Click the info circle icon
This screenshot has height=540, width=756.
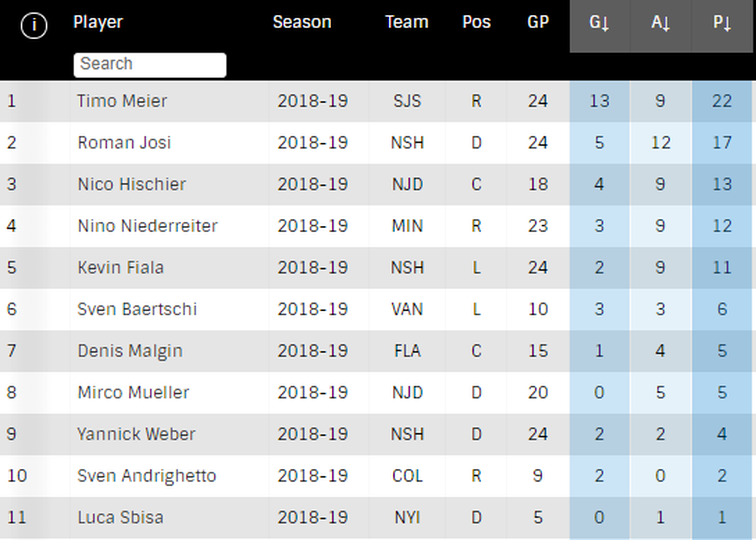click(34, 25)
